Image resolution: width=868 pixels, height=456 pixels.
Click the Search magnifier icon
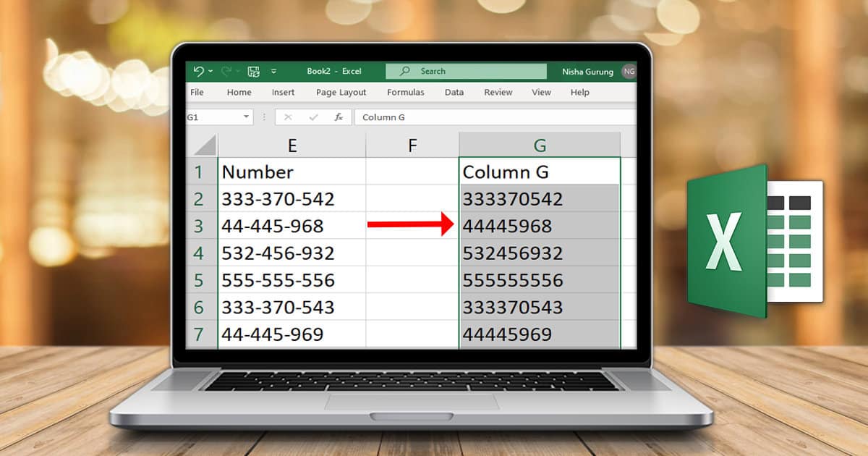[x=404, y=71]
